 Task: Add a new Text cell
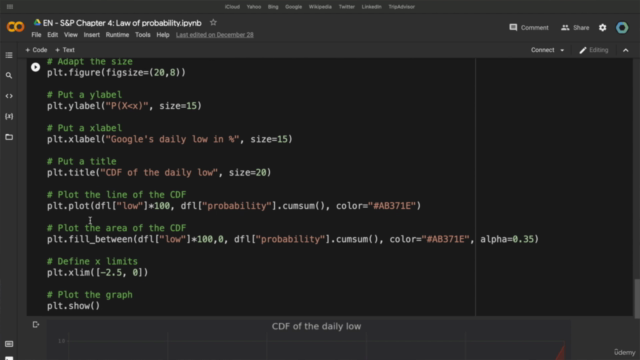click(x=65, y=50)
